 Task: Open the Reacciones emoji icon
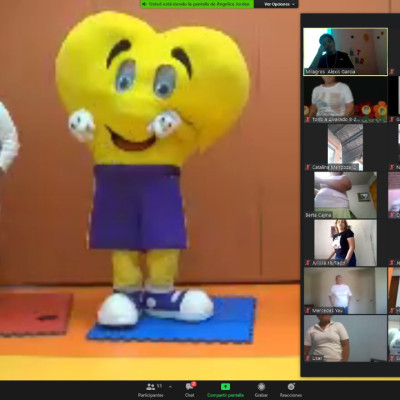pyautogui.click(x=291, y=387)
